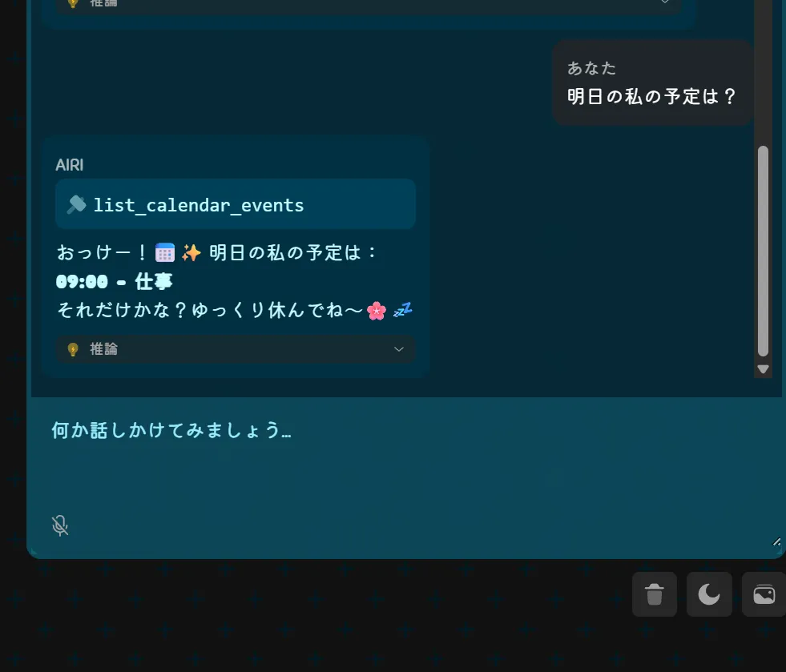Click the AIRI sender name label
Screen dimensions: 786x672
click(70, 165)
